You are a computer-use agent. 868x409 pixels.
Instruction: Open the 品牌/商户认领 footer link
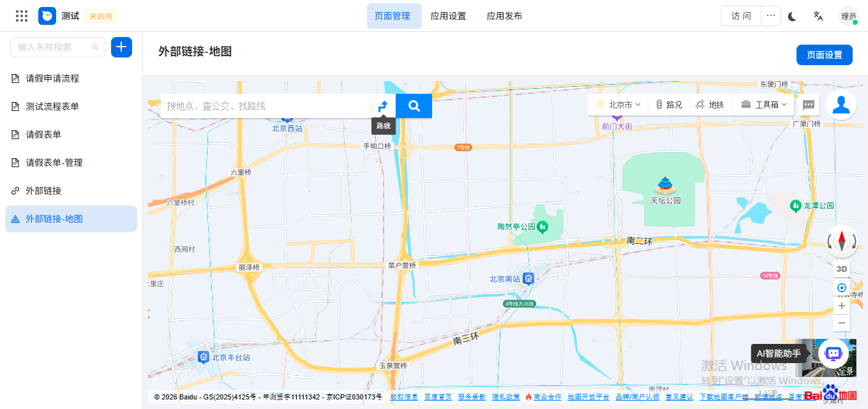638,397
